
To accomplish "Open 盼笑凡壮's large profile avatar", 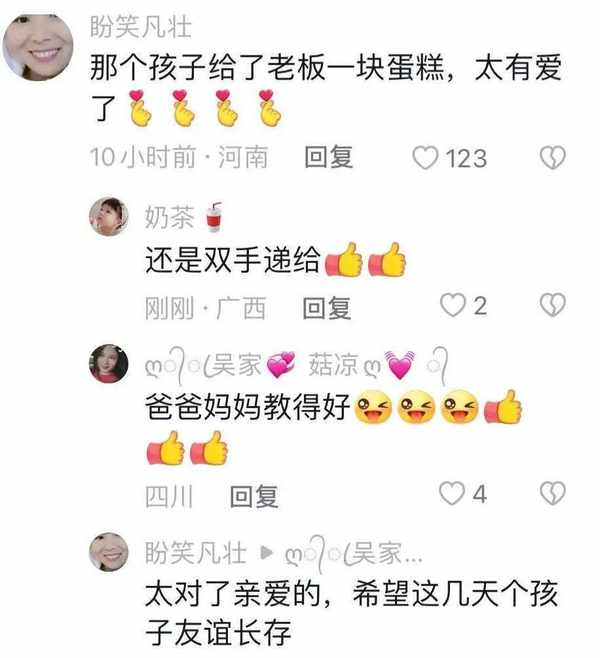I will (38, 47).
